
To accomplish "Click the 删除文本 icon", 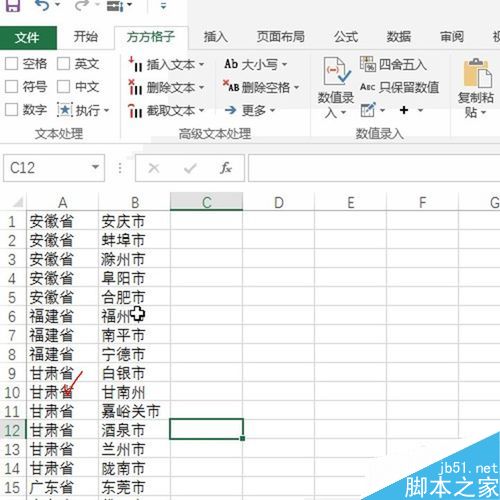I will [x=135, y=87].
